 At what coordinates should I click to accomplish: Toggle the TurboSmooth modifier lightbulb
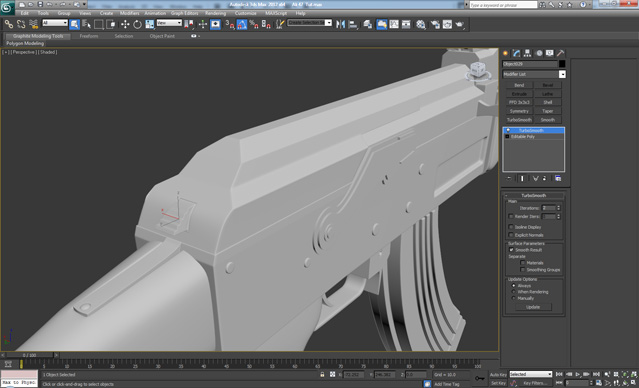point(508,130)
